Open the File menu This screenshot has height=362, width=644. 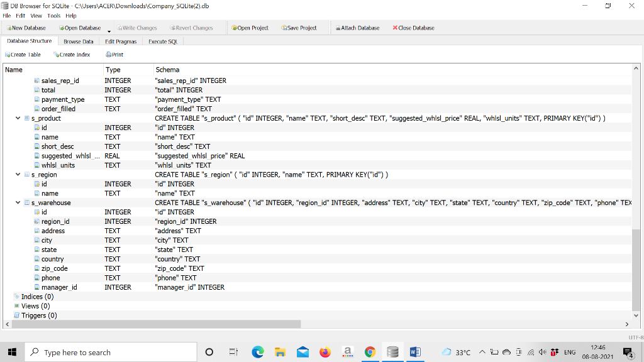tap(6, 16)
